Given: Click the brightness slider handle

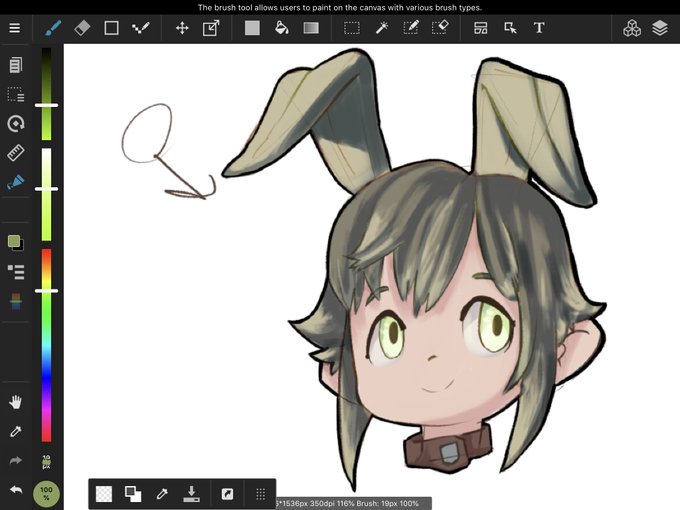Looking at the screenshot, I should point(46,105).
